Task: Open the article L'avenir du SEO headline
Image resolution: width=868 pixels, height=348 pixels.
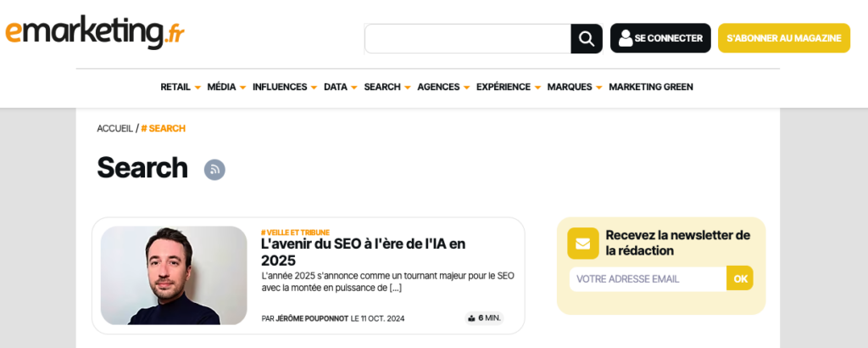Action: click(x=363, y=251)
